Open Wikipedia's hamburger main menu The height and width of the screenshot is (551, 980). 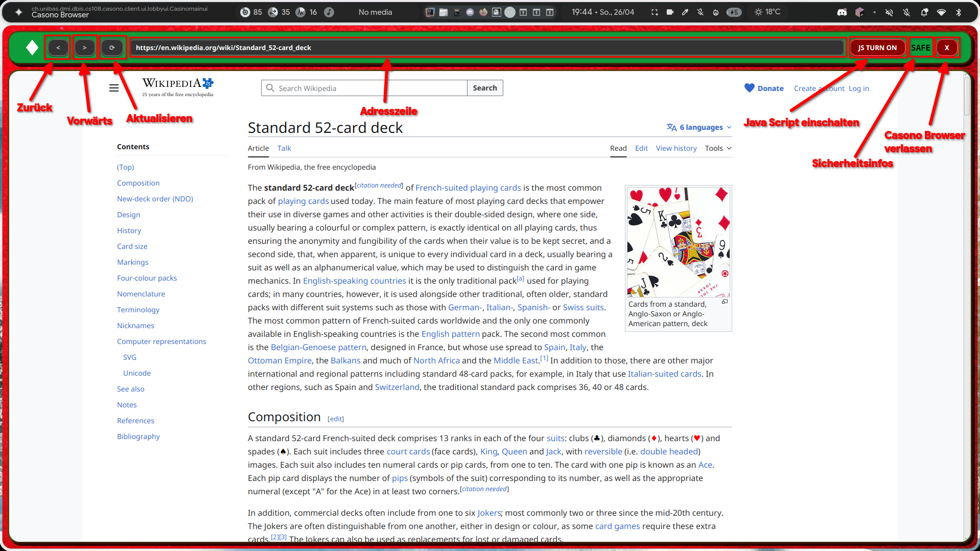tap(114, 88)
